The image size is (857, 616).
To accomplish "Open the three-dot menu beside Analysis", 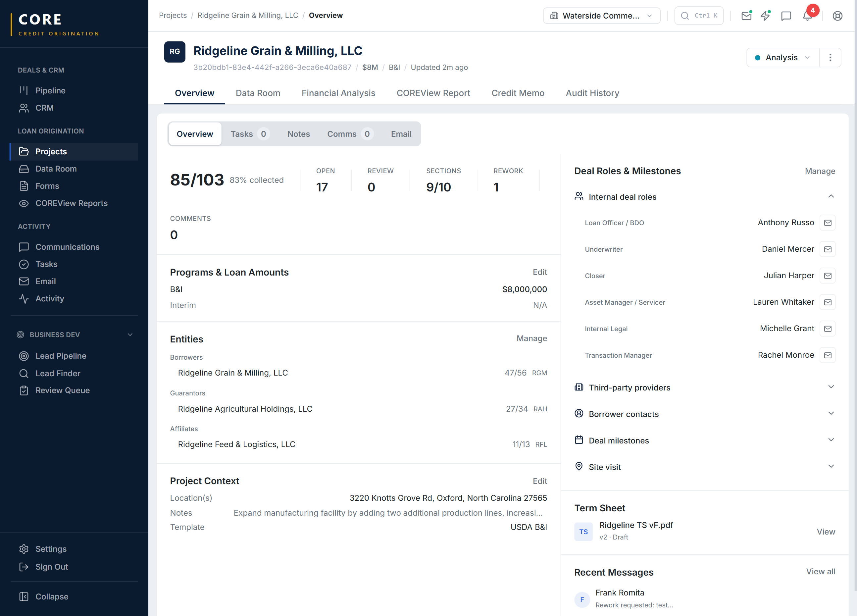I will point(830,57).
